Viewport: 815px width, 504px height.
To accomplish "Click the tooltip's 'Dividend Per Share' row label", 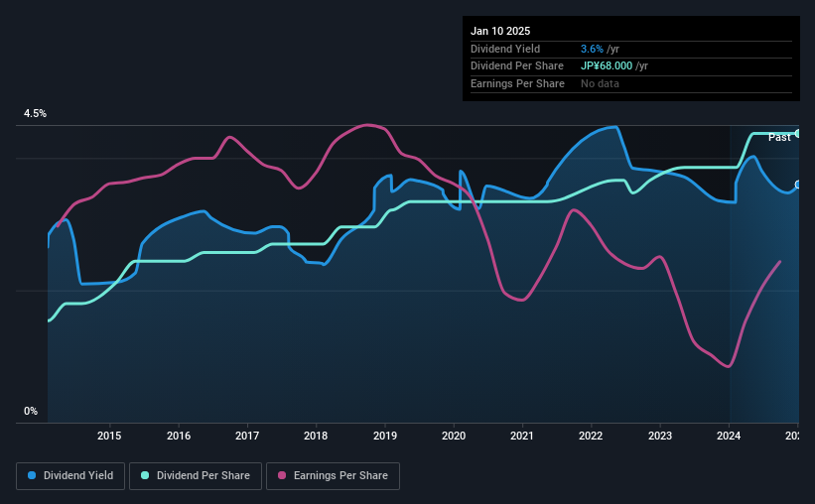I will 516,66.
